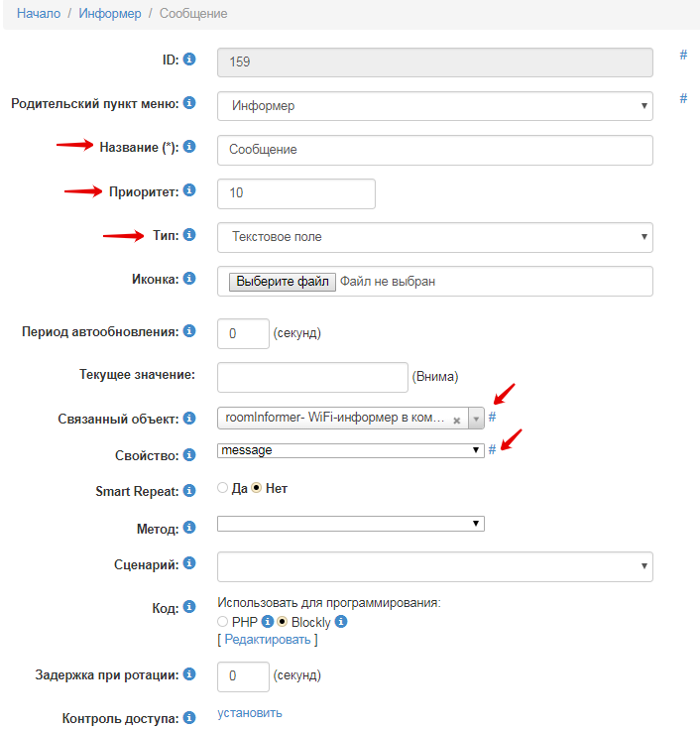700x730 pixels.
Task: Open the Информер breadcrumb item
Action: pyautogui.click(x=110, y=14)
